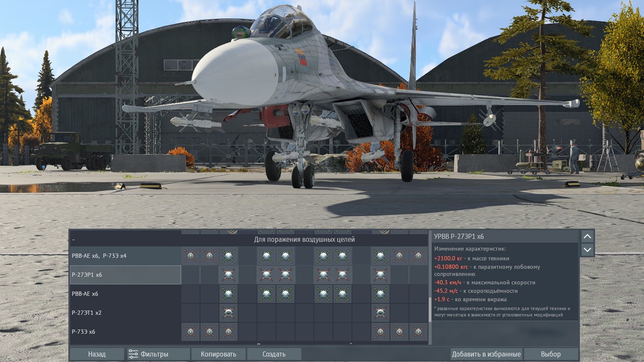Click the +2100.0 кг mass value
The width and height of the screenshot is (644, 362).
click(x=448, y=258)
